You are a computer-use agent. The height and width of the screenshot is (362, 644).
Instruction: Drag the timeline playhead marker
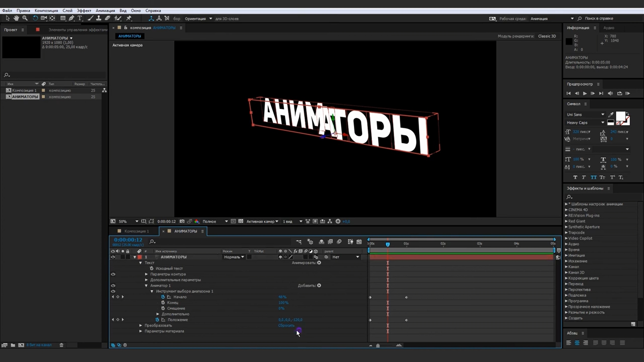(388, 244)
